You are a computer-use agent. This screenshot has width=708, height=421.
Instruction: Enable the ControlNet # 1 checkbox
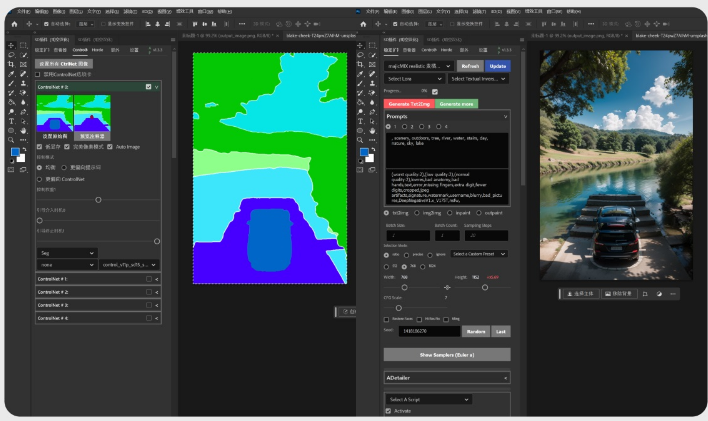tap(148, 279)
